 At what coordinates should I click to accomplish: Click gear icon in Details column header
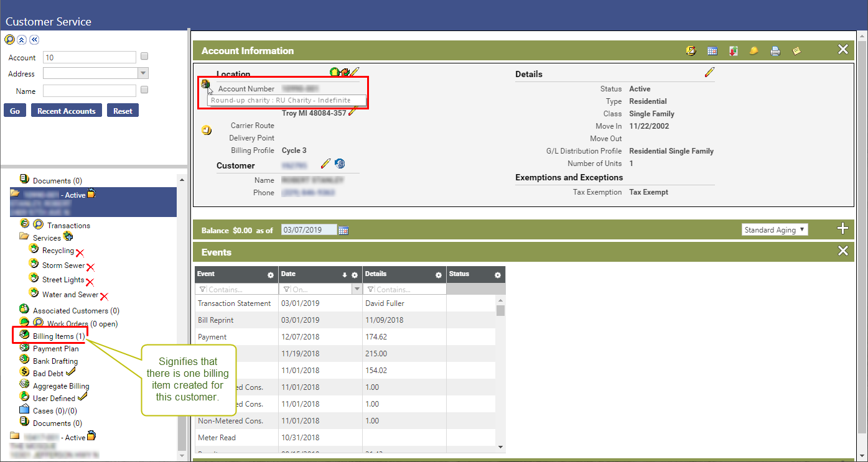[x=439, y=275]
